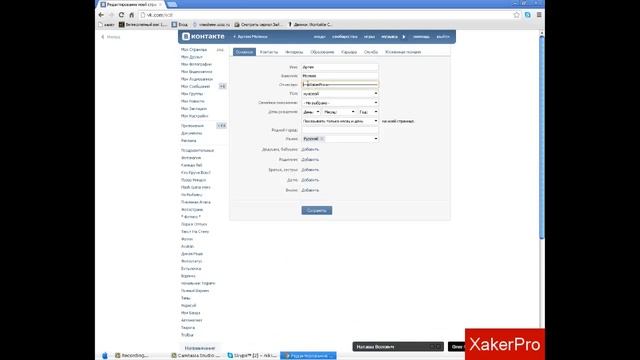The image size is (640, 360).
Task: Open the Языки dropdown arrow
Action: pyautogui.click(x=376, y=139)
